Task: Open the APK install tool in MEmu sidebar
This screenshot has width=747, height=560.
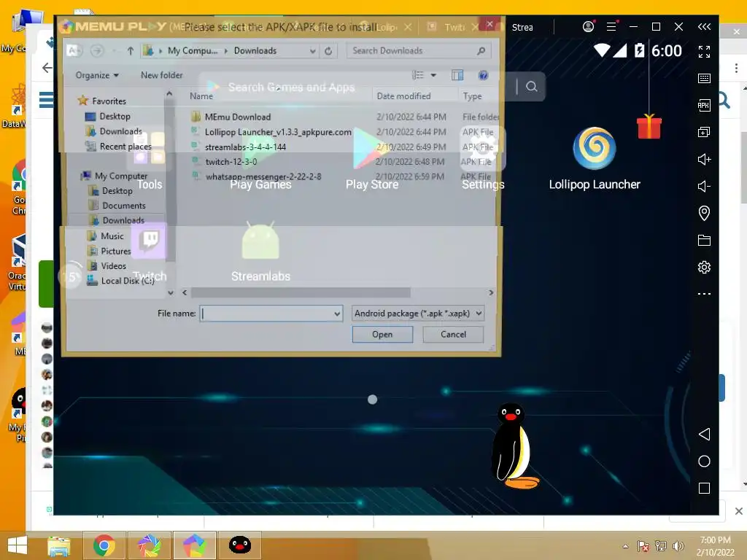Action: (704, 105)
